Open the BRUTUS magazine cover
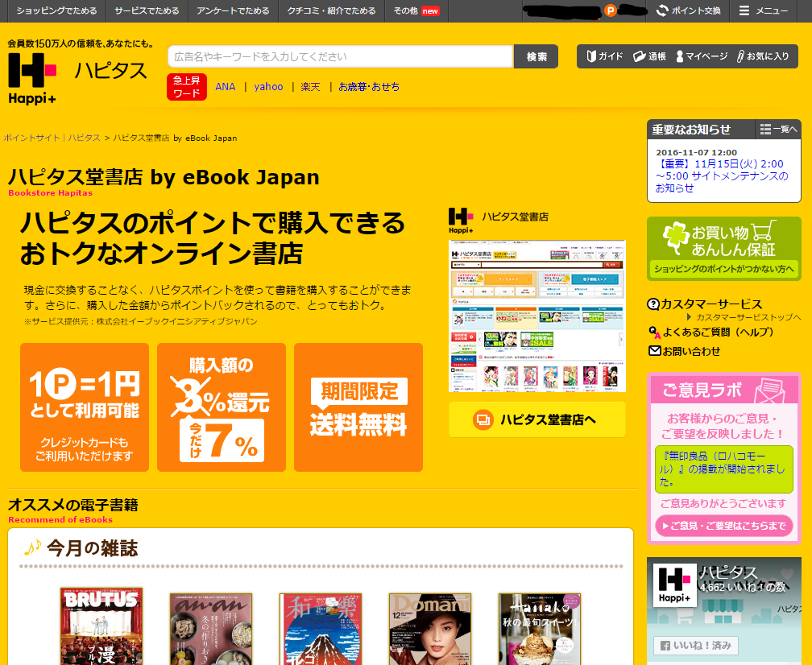 (x=101, y=626)
